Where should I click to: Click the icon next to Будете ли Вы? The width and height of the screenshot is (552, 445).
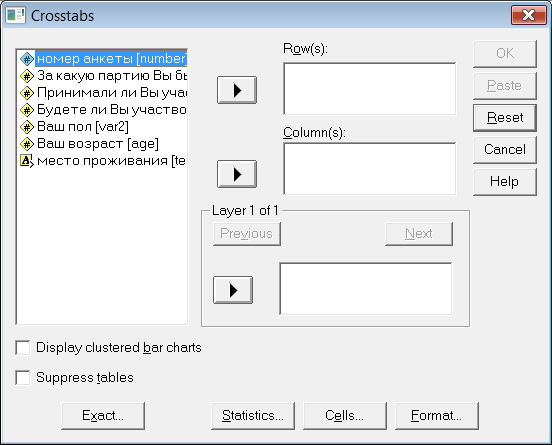(x=27, y=110)
